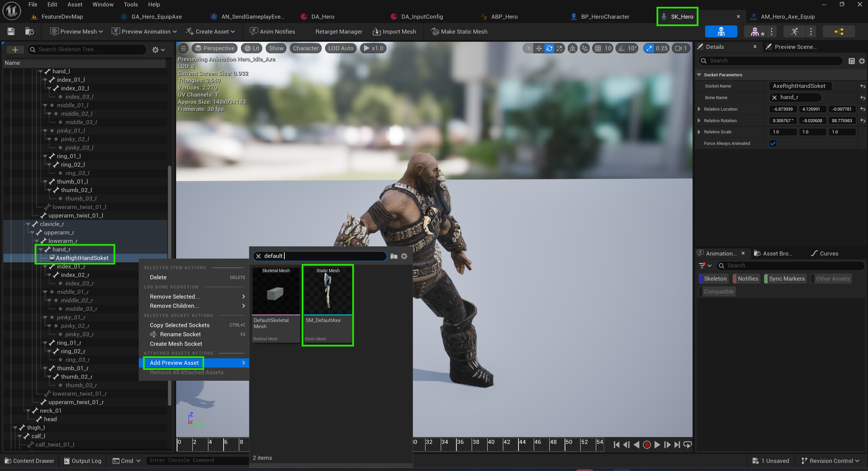Viewport: 868px width, 471px height.
Task: Click the Retarget Manager button
Action: click(x=339, y=32)
